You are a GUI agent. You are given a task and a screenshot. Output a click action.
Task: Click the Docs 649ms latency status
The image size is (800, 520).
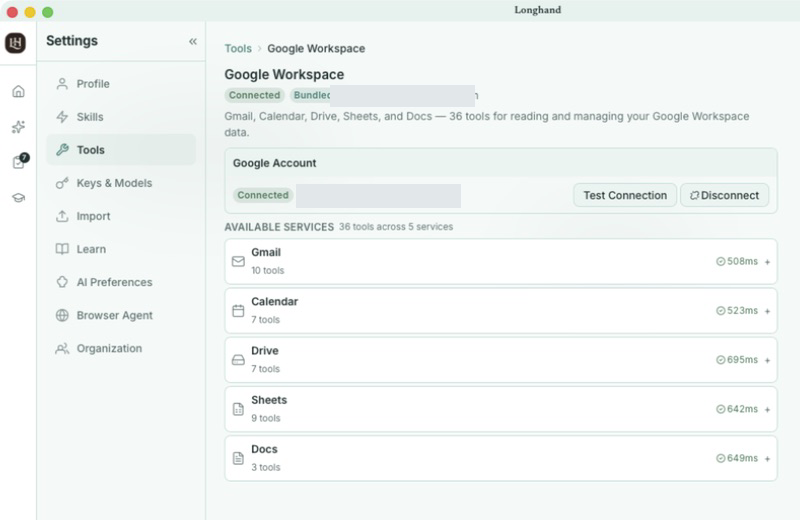click(x=737, y=458)
